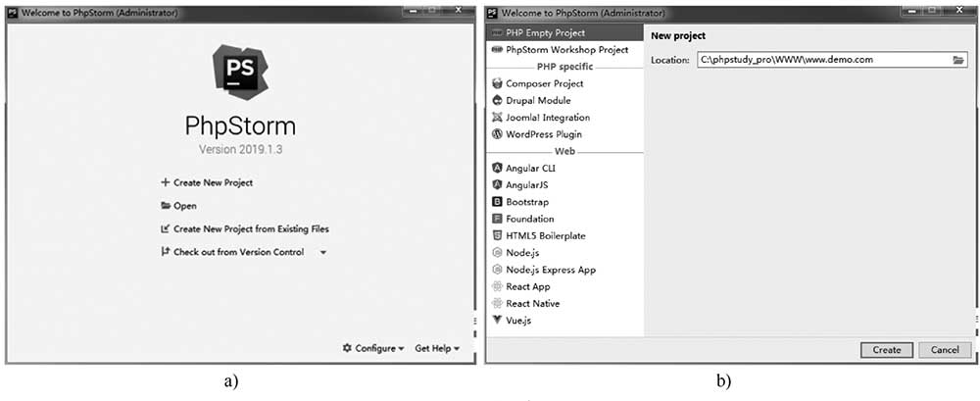Select PhpStorm Workshop Project type
The width and height of the screenshot is (980, 401).
coord(564,49)
